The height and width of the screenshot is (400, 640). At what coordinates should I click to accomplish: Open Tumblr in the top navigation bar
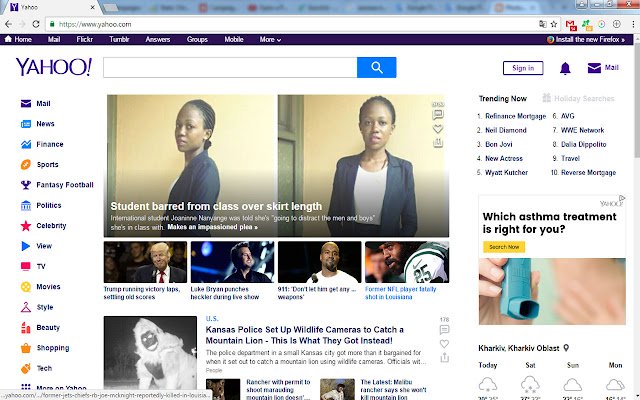tap(119, 40)
